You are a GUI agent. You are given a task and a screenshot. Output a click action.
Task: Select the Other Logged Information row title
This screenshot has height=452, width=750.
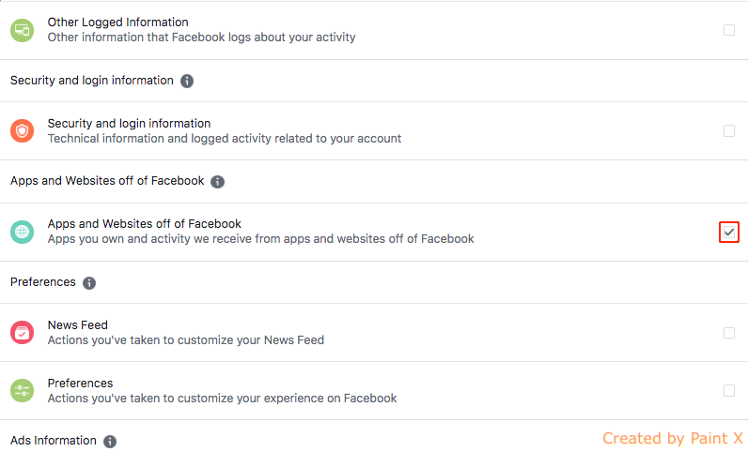(x=118, y=22)
